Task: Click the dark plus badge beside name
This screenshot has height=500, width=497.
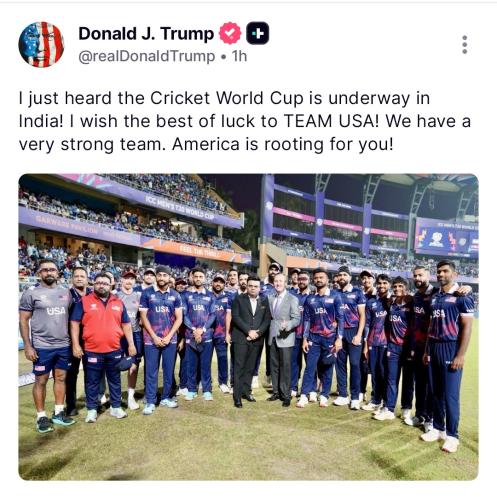Action: 257,33
